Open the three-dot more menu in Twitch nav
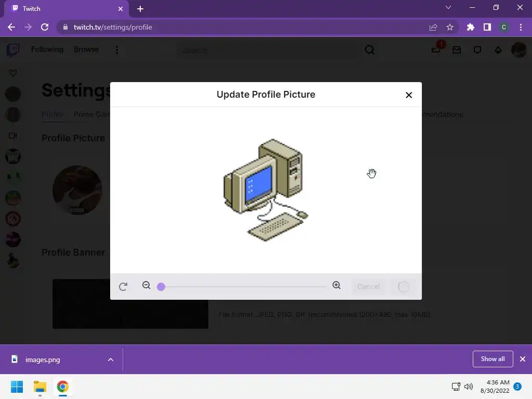532x399 pixels. click(117, 50)
